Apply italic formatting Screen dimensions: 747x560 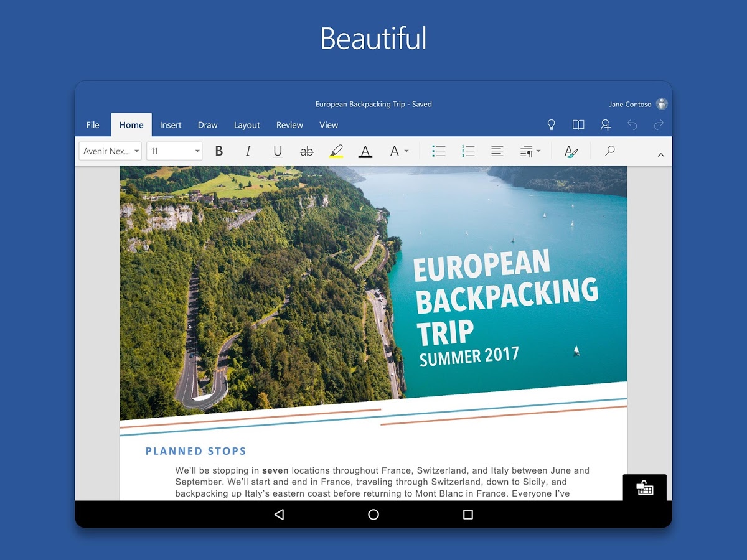click(248, 151)
